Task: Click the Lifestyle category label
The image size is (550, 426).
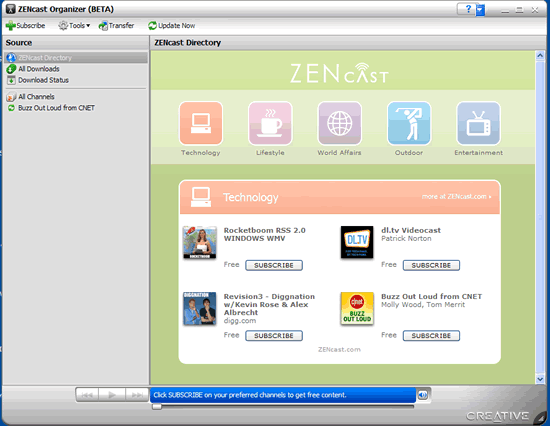Action: pos(270,153)
